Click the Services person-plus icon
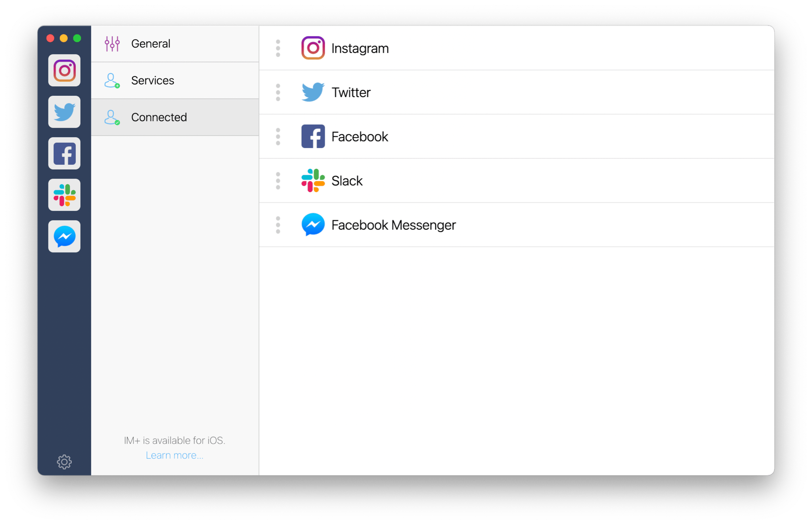This screenshot has height=525, width=812. (x=112, y=80)
